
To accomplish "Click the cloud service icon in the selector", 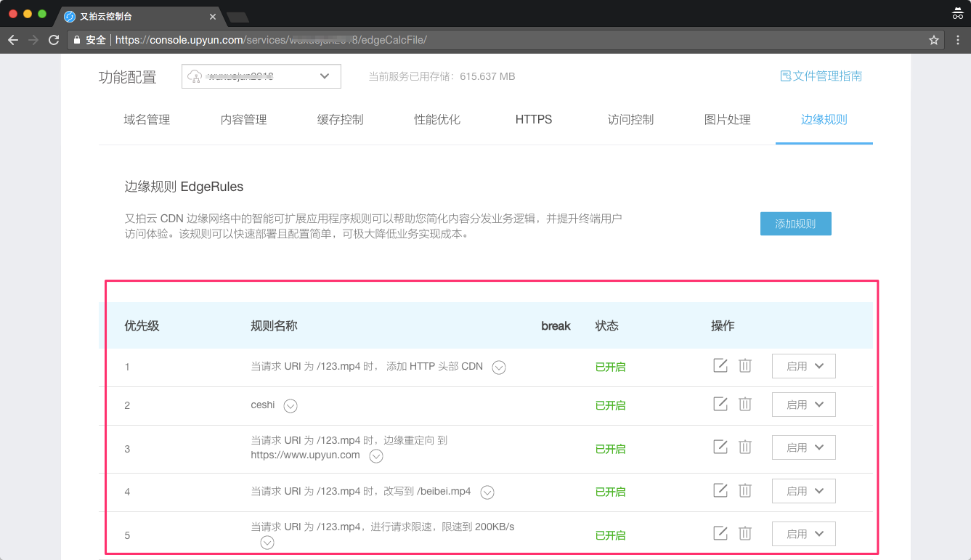I will coord(194,76).
